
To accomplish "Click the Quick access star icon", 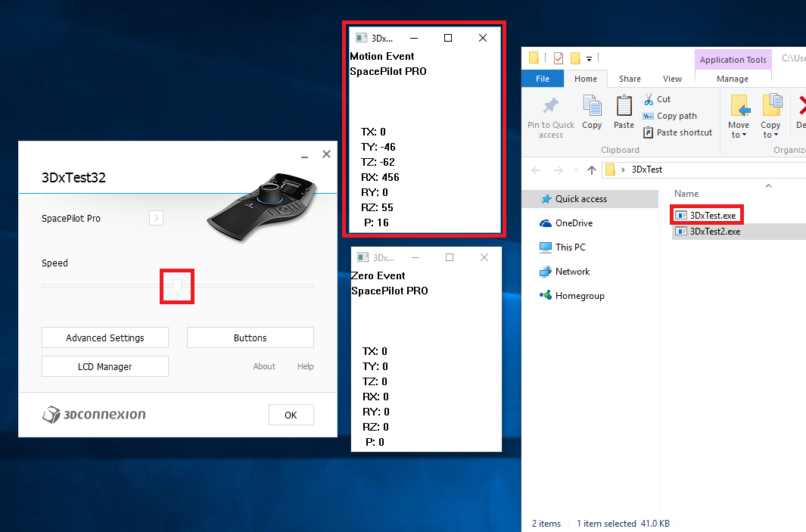I will coord(546,199).
